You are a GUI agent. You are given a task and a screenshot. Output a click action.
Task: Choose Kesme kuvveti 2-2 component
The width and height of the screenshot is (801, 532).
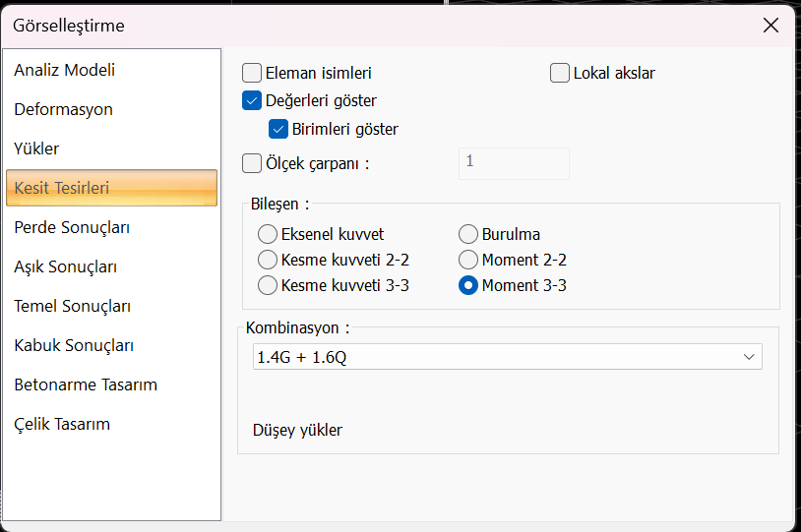point(268,261)
